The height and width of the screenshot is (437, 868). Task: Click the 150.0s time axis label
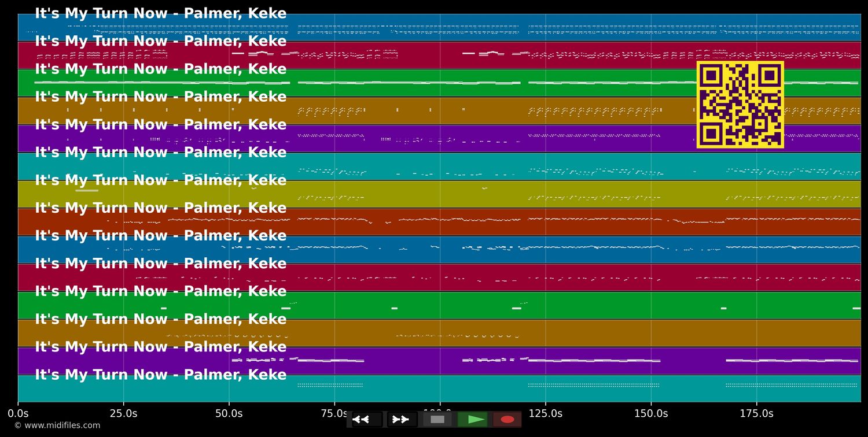point(651,413)
